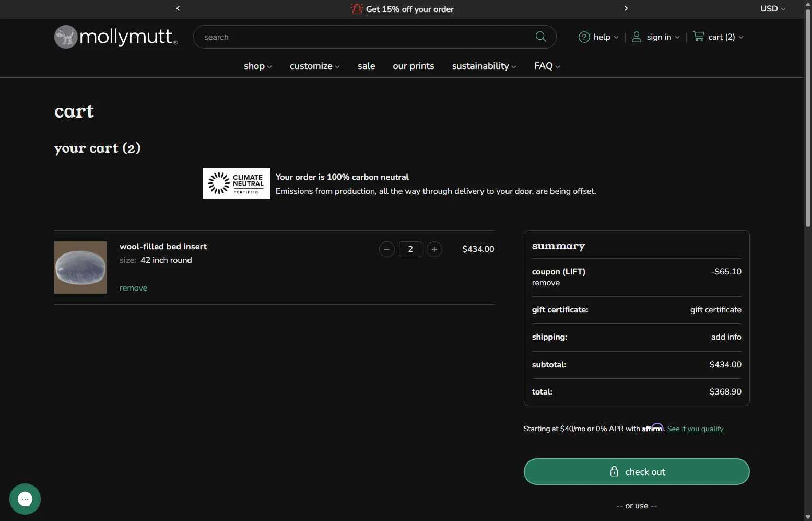The width and height of the screenshot is (812, 521).
Task: Click the 42 inch round size text
Action: 166,260
